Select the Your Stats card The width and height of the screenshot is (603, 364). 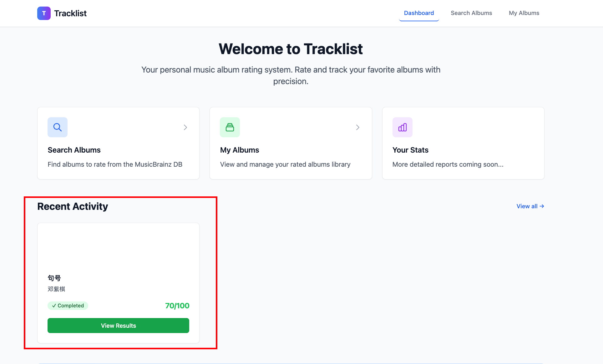[463, 143]
